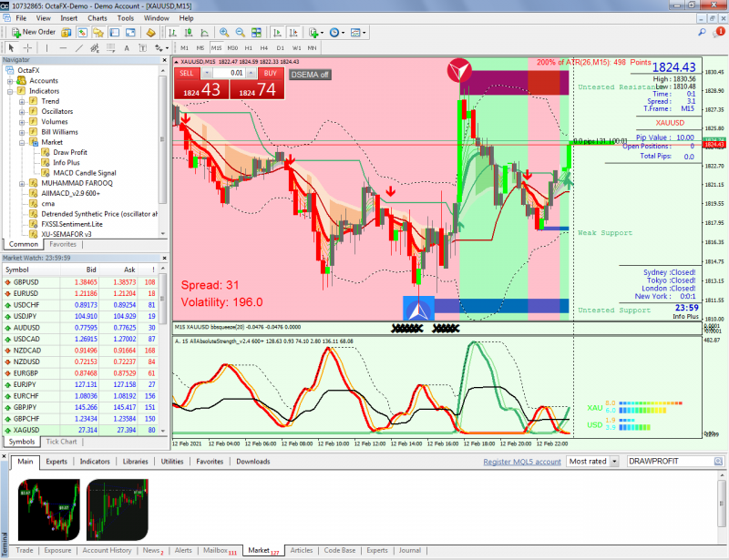The width and height of the screenshot is (729, 560).
Task: Switch chart to H1 timeframe
Action: 248,48
